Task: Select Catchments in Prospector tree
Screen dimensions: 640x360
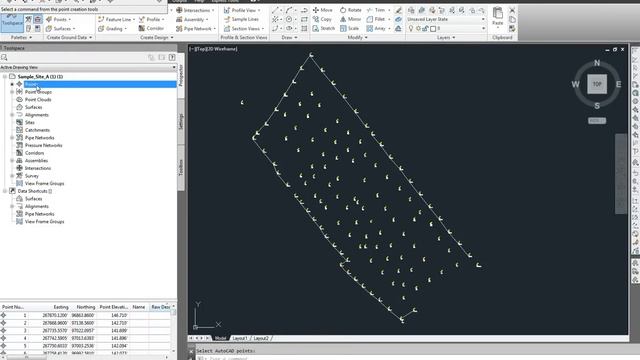Action: 37,130
